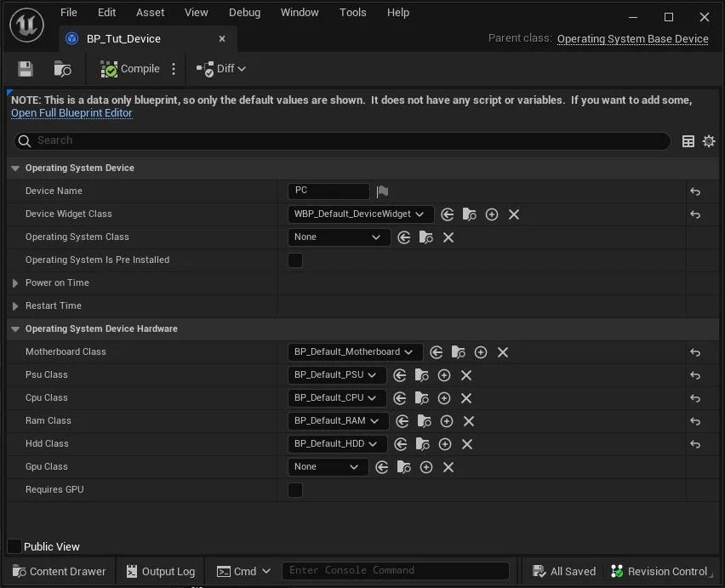Clear Ram Class value
Screen dimensions: 725x588
469,421
